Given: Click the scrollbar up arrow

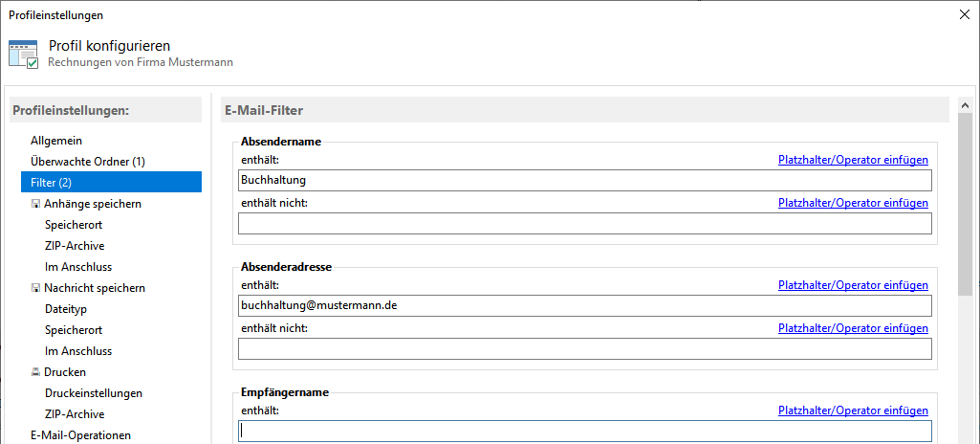Looking at the screenshot, I should coord(966,106).
